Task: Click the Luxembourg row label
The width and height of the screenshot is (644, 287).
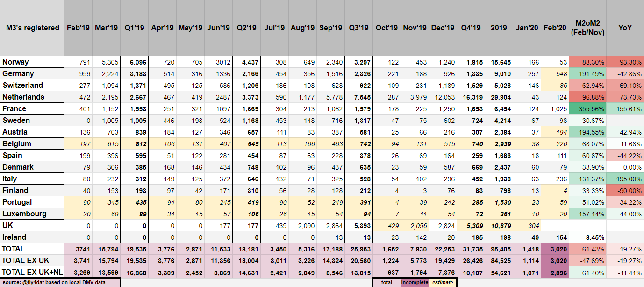Action: tap(32, 214)
